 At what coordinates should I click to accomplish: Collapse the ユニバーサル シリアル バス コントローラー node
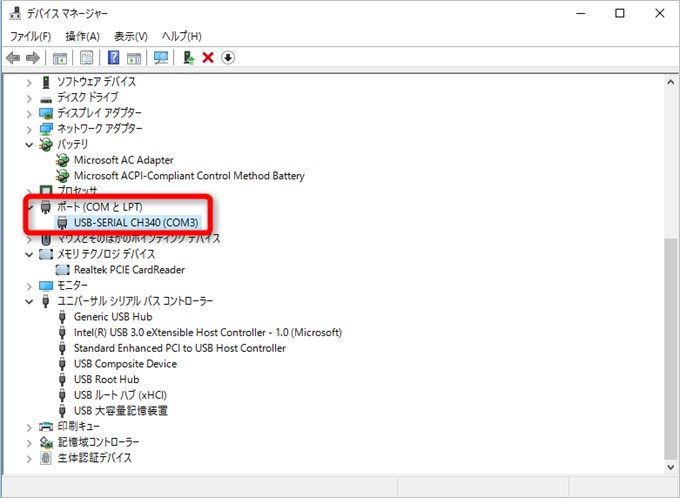(29, 301)
